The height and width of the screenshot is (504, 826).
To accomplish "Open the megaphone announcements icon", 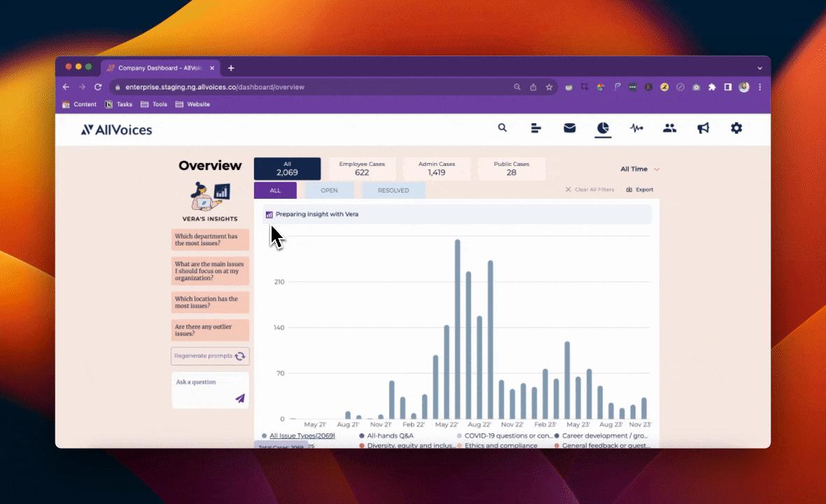I will tap(703, 128).
